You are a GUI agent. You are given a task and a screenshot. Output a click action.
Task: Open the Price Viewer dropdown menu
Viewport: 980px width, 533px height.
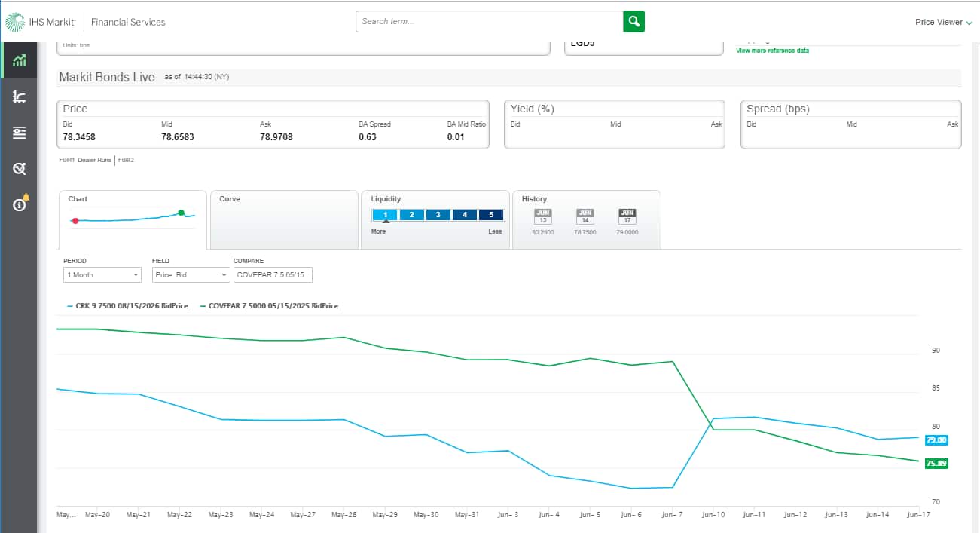944,22
